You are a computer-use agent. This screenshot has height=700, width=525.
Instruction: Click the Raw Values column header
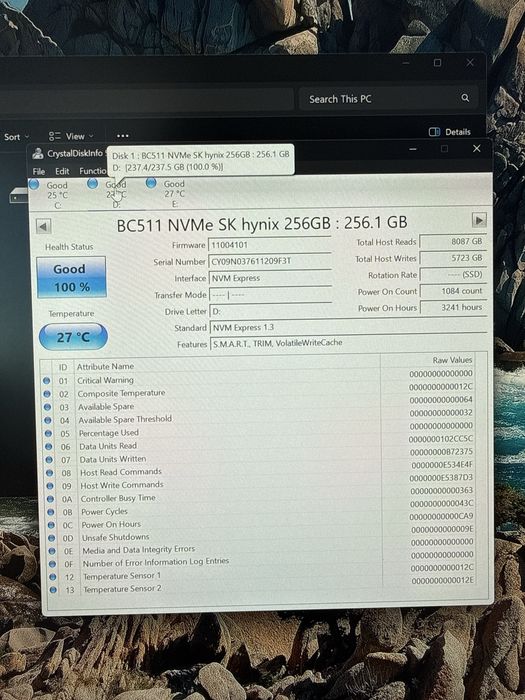(x=452, y=360)
